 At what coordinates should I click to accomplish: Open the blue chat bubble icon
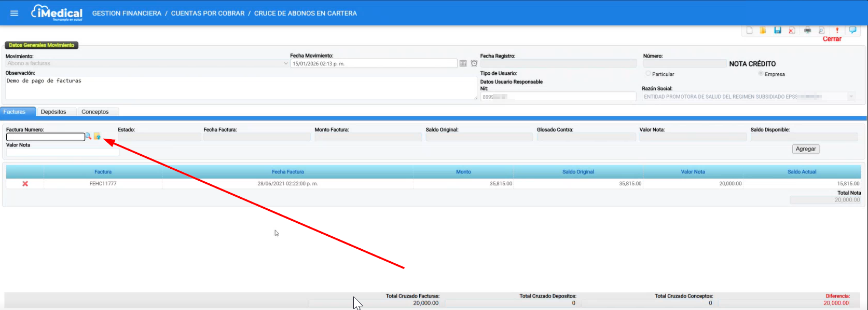pyautogui.click(x=852, y=30)
